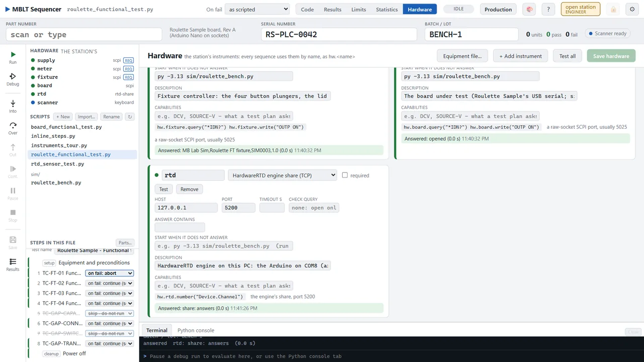Open TC-GAP-CONN on fail dropdown
The width and height of the screenshot is (644, 362).
click(x=109, y=323)
